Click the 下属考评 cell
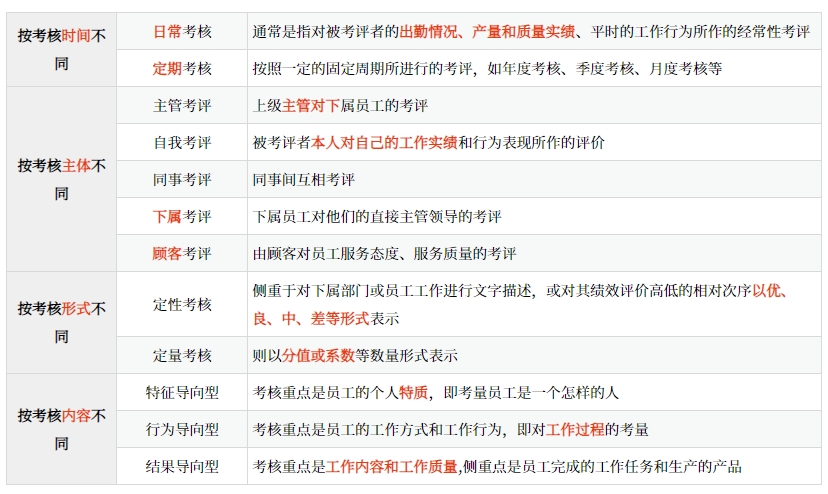Viewport: 828px width, 494px height. 182,217
